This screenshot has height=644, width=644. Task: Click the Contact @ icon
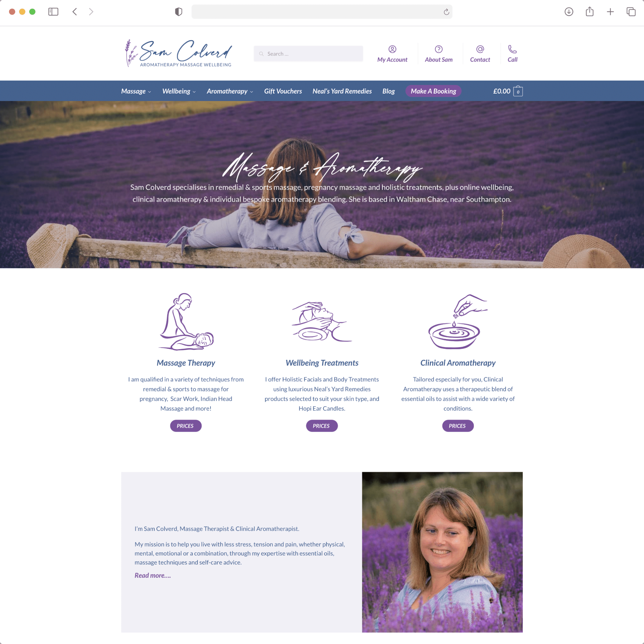tap(480, 48)
